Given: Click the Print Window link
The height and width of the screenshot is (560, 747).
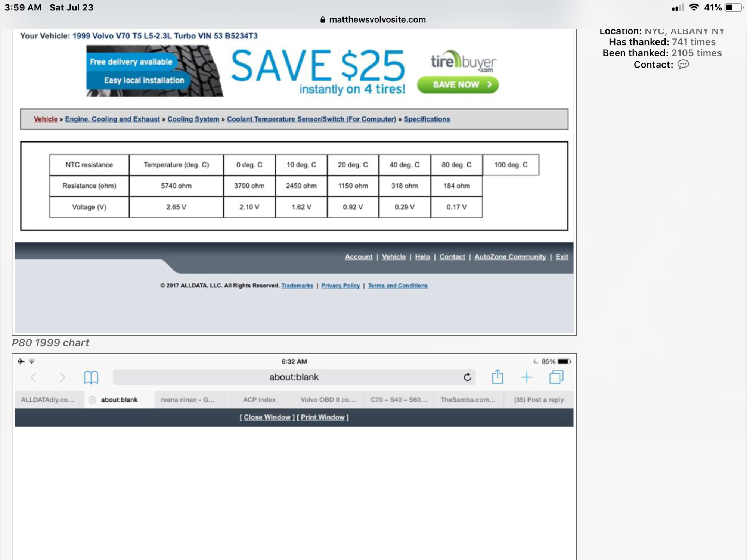Looking at the screenshot, I should click(x=323, y=417).
